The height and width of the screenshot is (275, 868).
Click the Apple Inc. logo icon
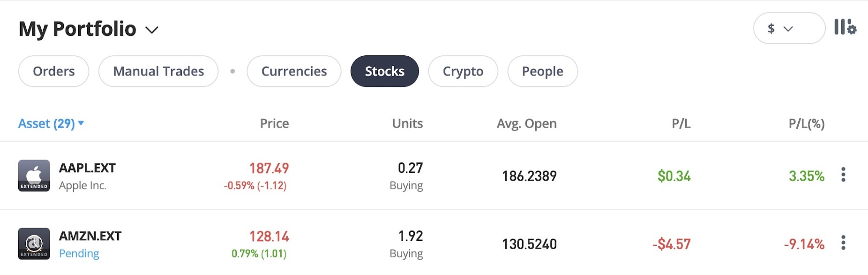coord(34,176)
